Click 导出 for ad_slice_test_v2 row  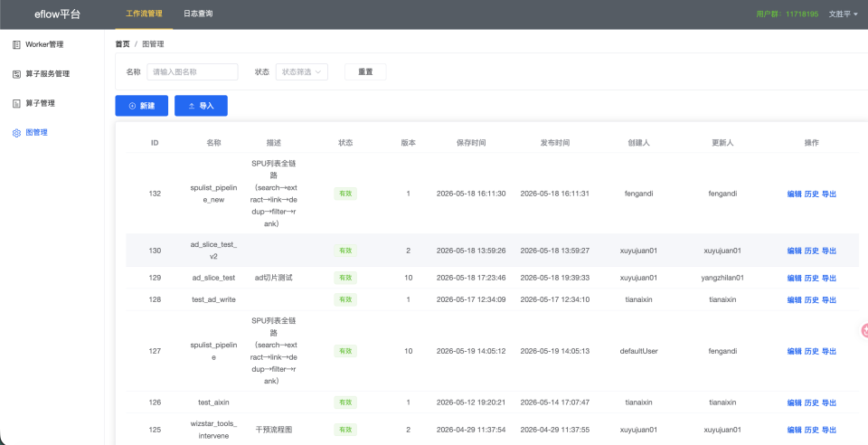[x=829, y=251]
